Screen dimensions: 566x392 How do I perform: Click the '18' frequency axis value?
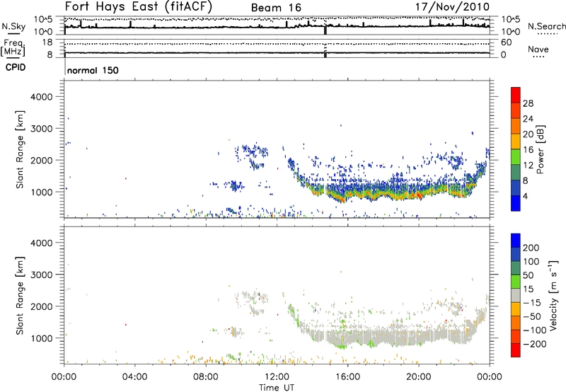[48, 42]
